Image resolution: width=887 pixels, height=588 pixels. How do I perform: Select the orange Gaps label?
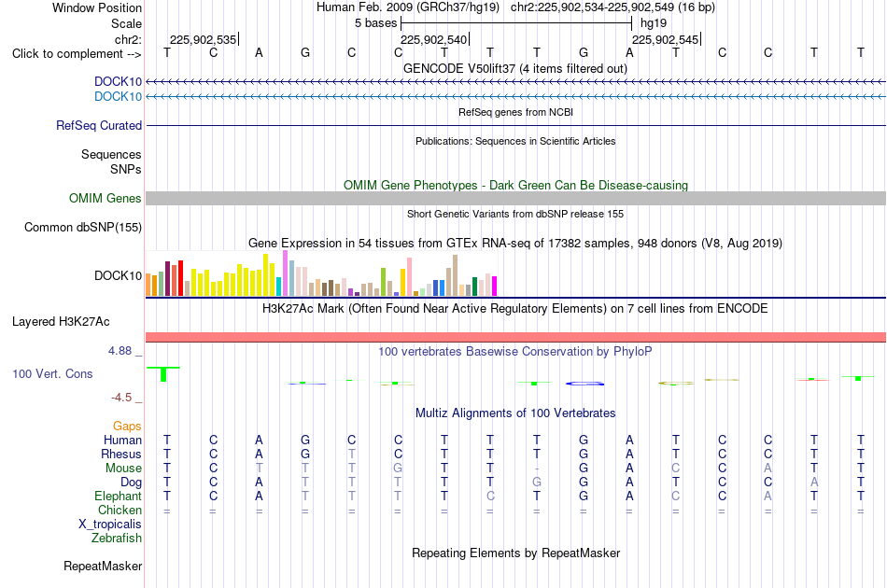pos(127,427)
